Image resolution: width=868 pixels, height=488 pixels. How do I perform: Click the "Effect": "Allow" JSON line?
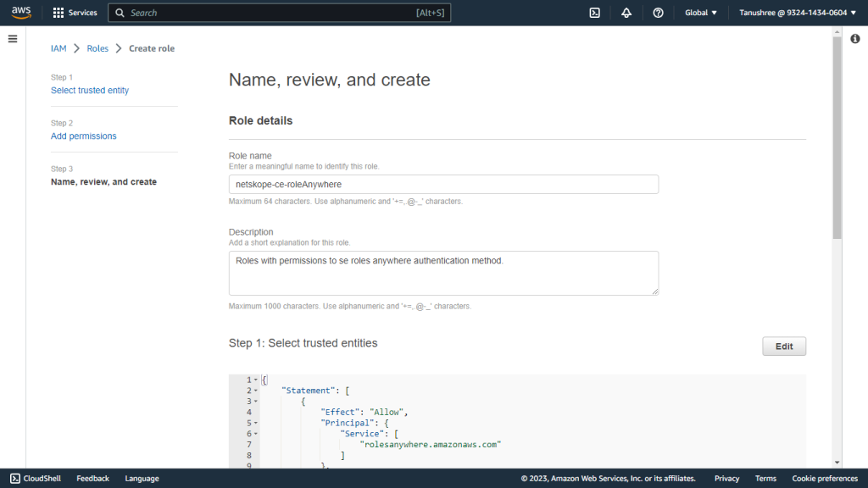(364, 413)
